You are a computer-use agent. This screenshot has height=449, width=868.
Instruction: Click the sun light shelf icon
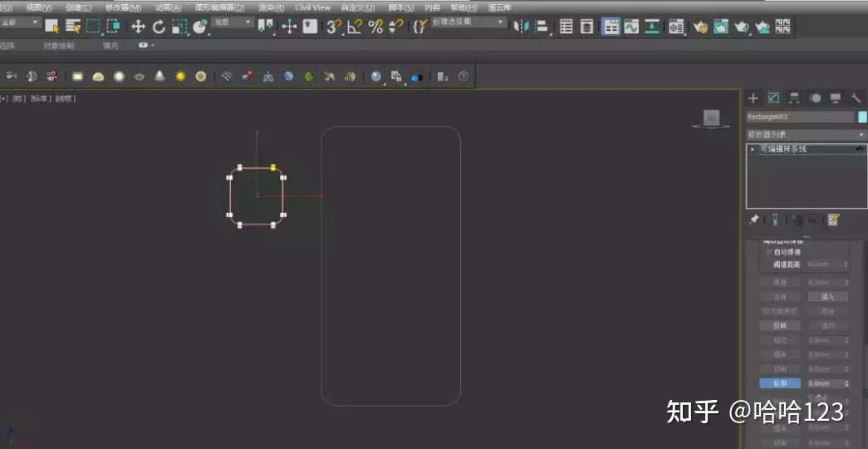point(180,76)
